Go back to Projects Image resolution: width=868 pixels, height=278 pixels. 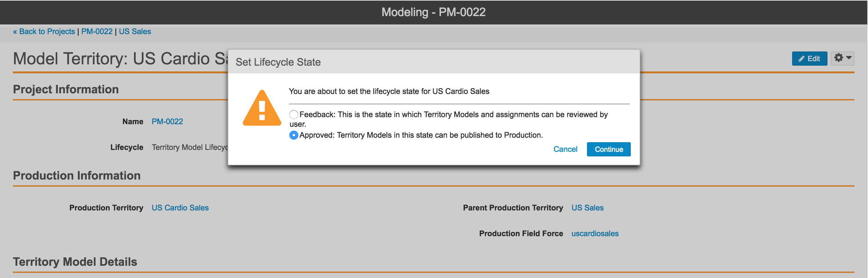[x=44, y=32]
